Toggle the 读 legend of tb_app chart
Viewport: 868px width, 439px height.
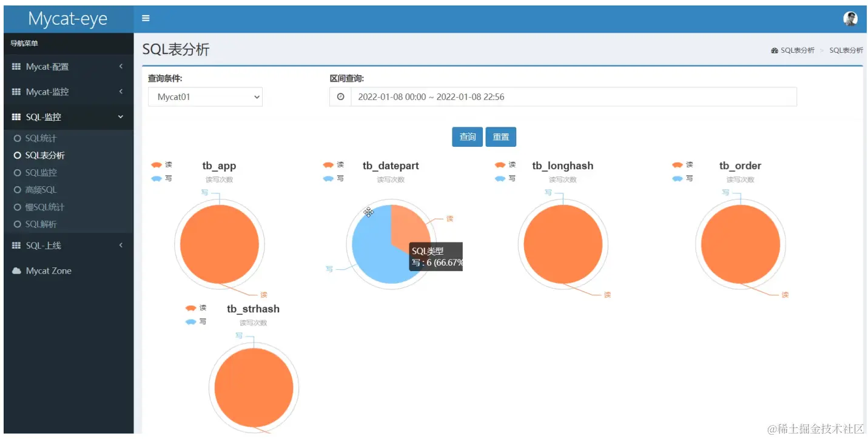tap(161, 165)
